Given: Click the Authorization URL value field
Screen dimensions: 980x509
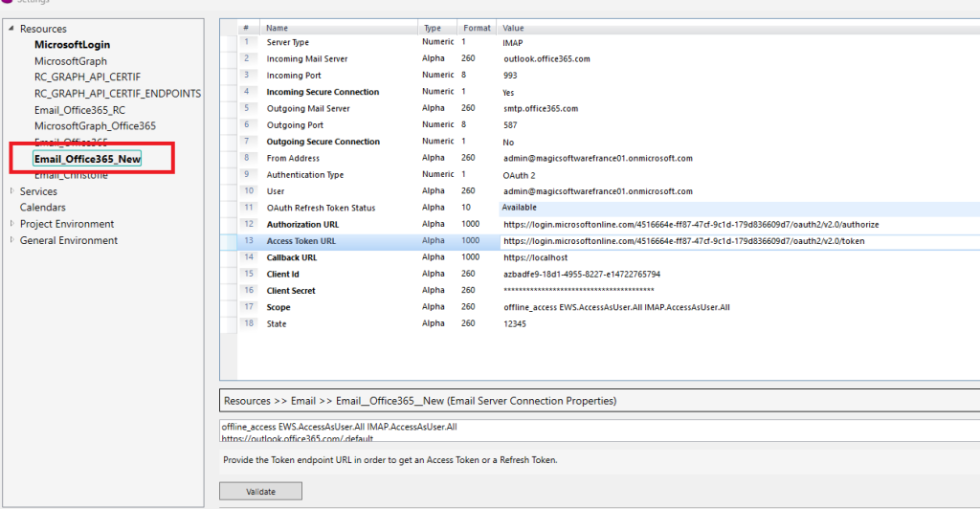Looking at the screenshot, I should tap(691, 225).
